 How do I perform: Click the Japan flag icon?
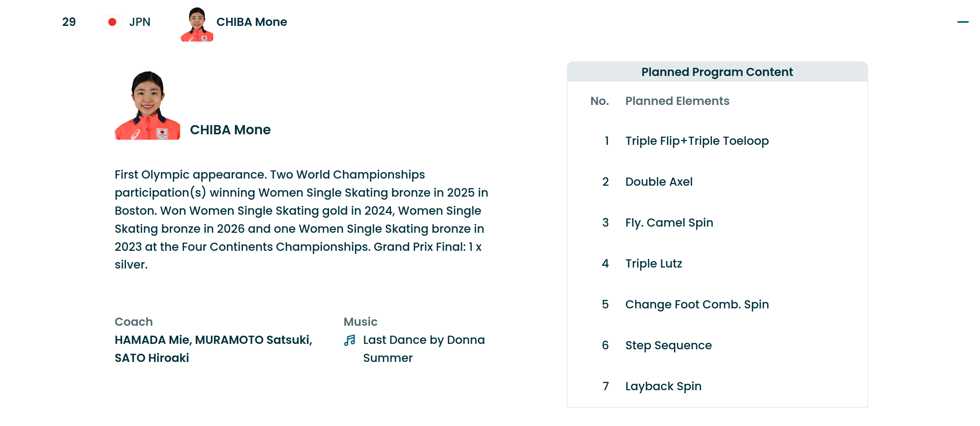112,22
